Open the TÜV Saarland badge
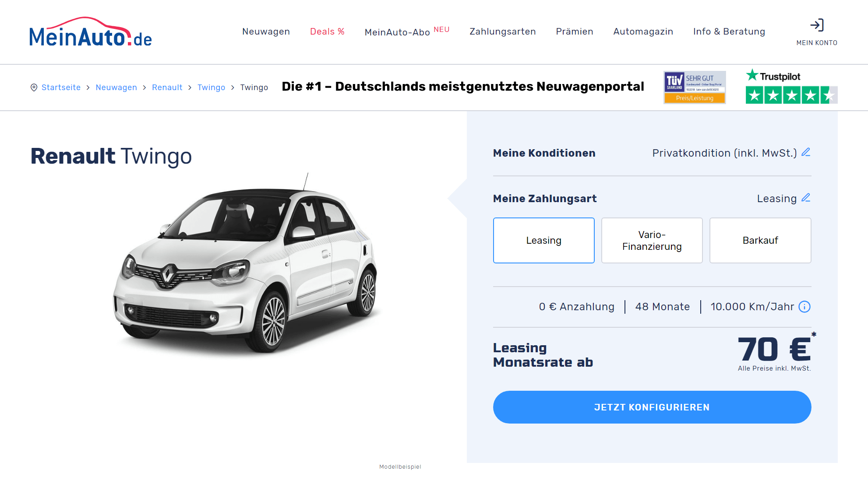The image size is (868, 480). (x=695, y=88)
